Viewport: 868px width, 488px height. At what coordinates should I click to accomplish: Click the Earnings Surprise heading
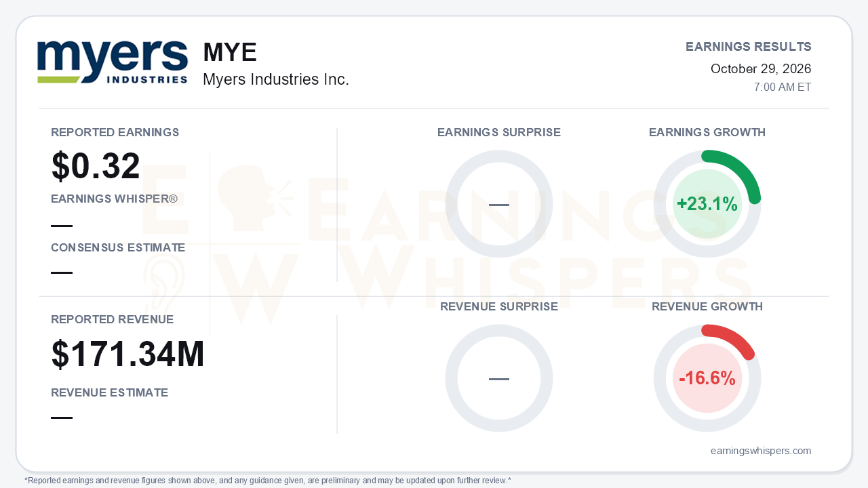pyautogui.click(x=499, y=132)
